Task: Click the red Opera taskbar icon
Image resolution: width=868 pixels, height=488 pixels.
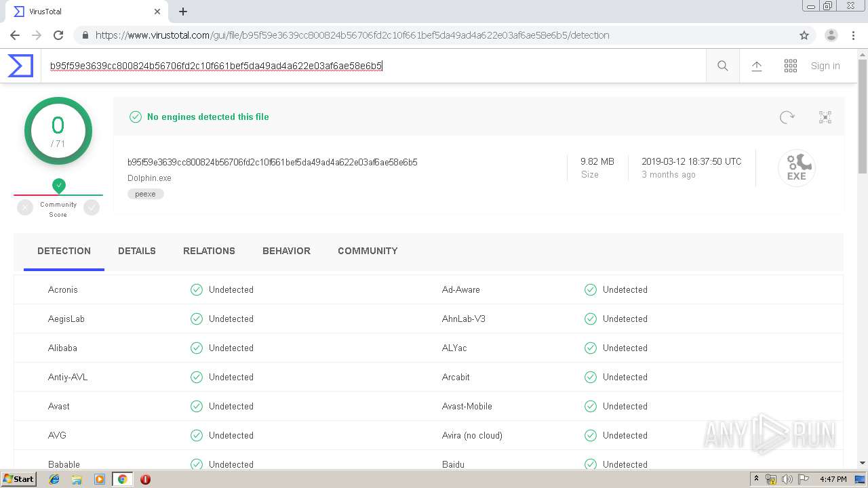Action: 145,479
